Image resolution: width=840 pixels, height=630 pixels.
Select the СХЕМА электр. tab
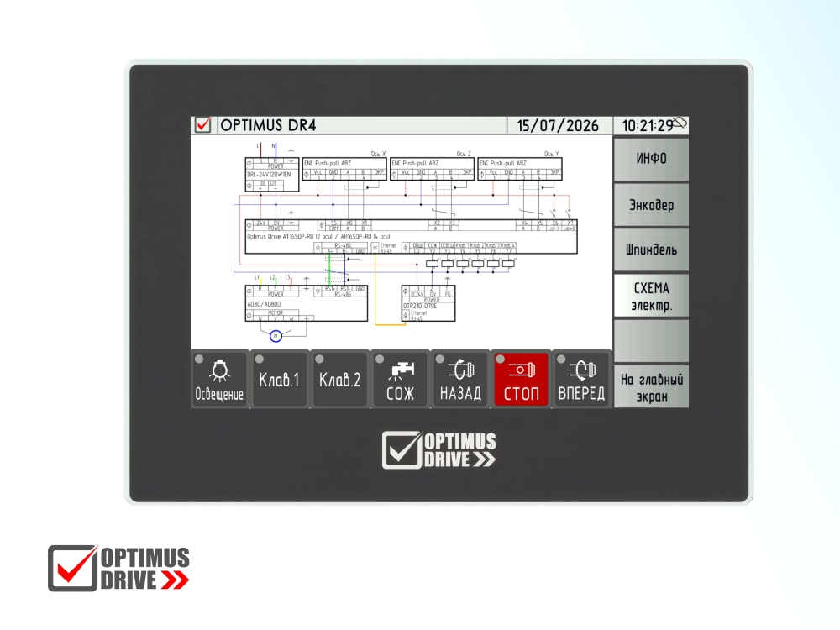[652, 296]
